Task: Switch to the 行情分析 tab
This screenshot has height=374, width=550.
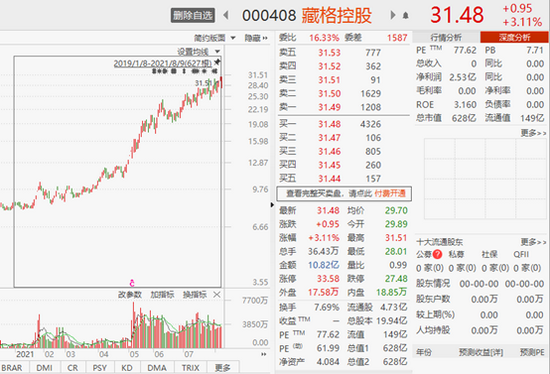Action: [x=446, y=38]
